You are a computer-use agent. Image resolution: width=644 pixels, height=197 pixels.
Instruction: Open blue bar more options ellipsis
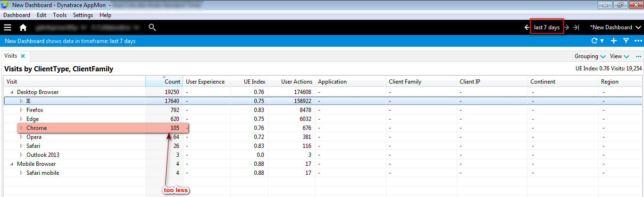[x=638, y=41]
